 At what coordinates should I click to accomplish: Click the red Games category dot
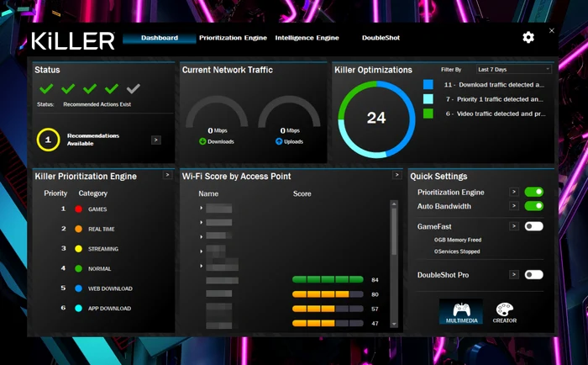(78, 209)
